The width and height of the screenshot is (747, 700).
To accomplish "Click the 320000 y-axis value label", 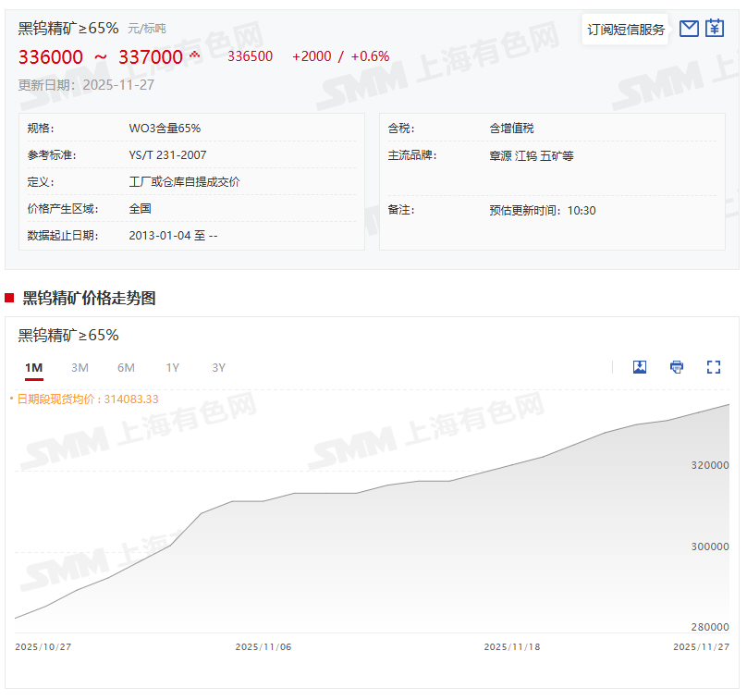I will [710, 466].
